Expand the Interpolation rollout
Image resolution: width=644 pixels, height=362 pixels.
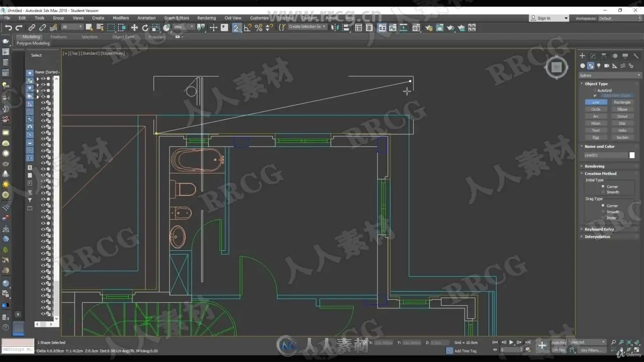tap(597, 236)
